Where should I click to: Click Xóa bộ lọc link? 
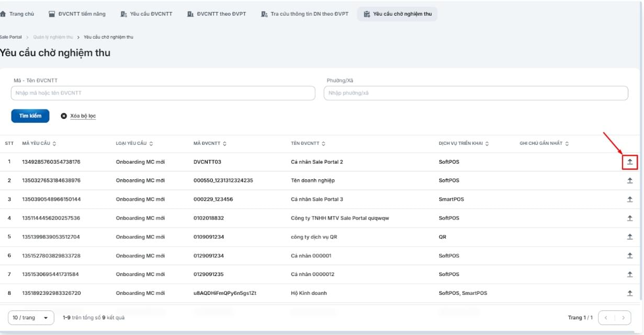[83, 116]
